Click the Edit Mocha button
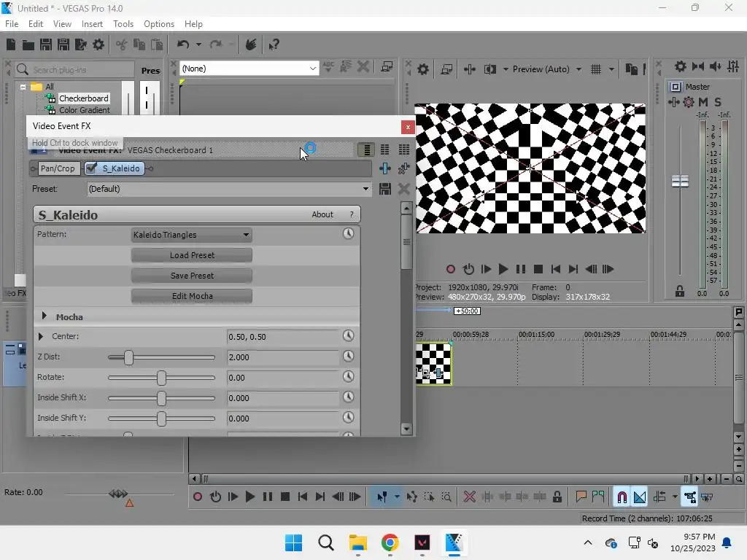 coord(192,296)
